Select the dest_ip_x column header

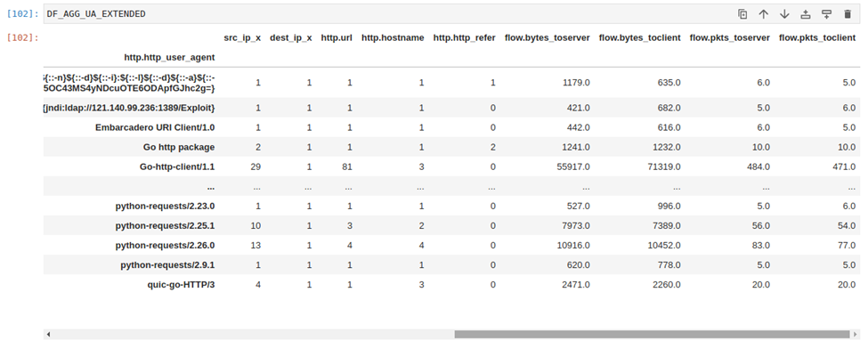point(290,37)
